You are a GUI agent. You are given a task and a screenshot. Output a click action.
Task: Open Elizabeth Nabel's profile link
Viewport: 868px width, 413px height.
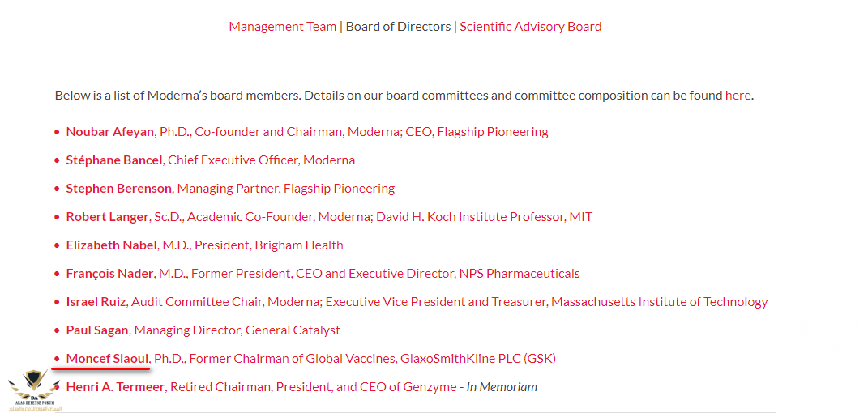[x=112, y=245]
